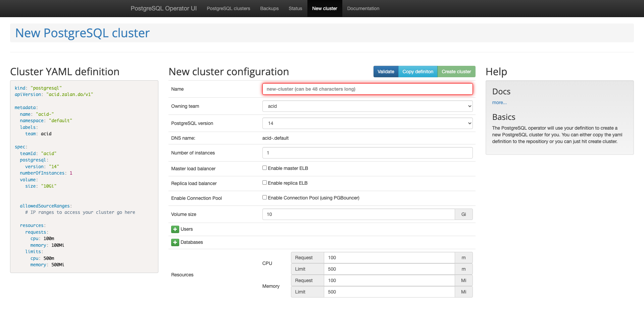Expand the Users section via green plus icon

tap(175, 229)
